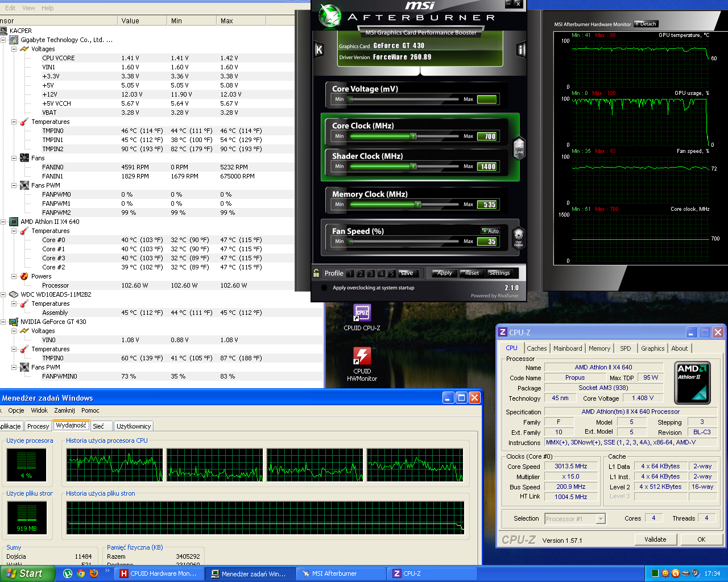Open the Processor #1 selection dropdown

point(601,519)
